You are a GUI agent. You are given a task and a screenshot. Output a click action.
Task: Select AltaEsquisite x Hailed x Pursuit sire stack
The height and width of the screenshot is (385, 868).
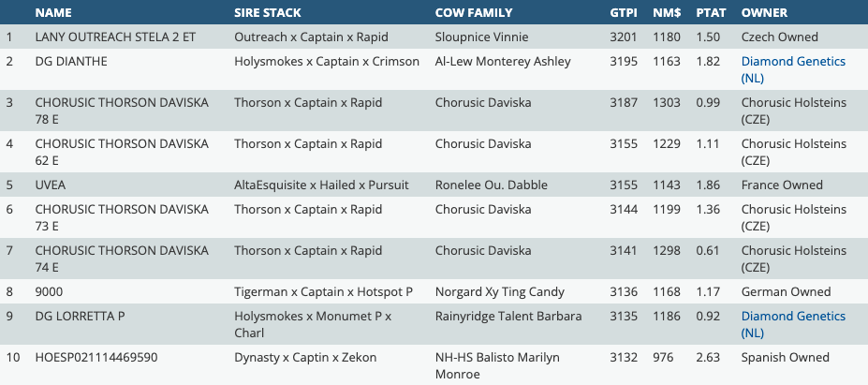(321, 185)
